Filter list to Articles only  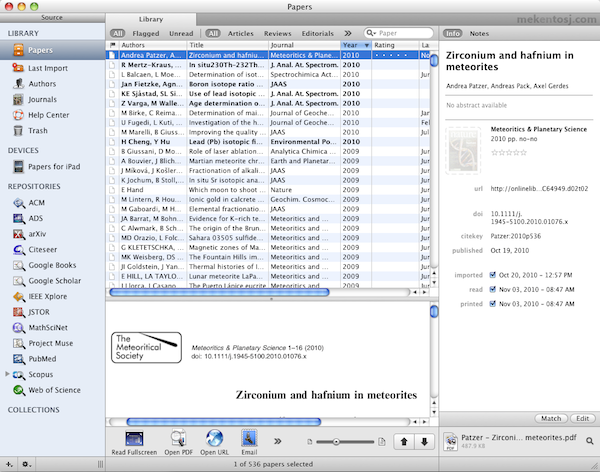coord(241,33)
